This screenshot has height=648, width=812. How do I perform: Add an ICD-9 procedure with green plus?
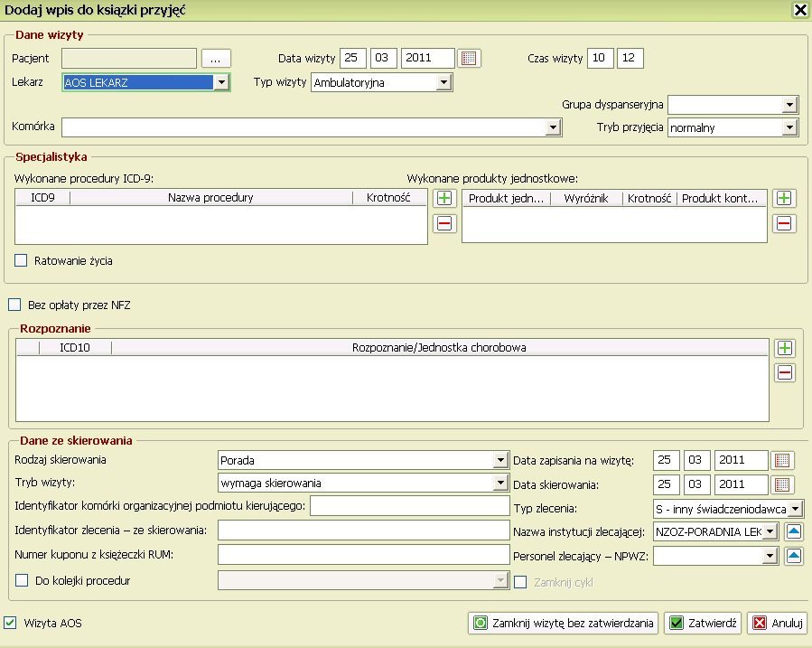(444, 199)
